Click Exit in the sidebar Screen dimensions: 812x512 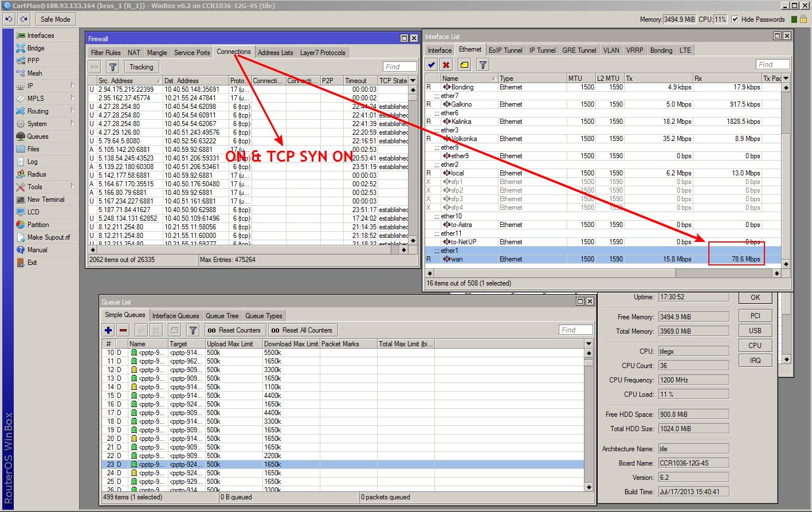(x=32, y=263)
